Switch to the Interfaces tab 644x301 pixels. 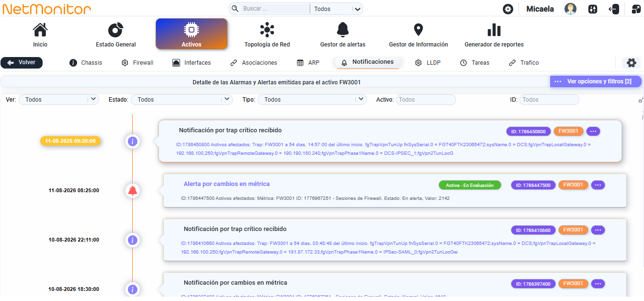point(192,63)
